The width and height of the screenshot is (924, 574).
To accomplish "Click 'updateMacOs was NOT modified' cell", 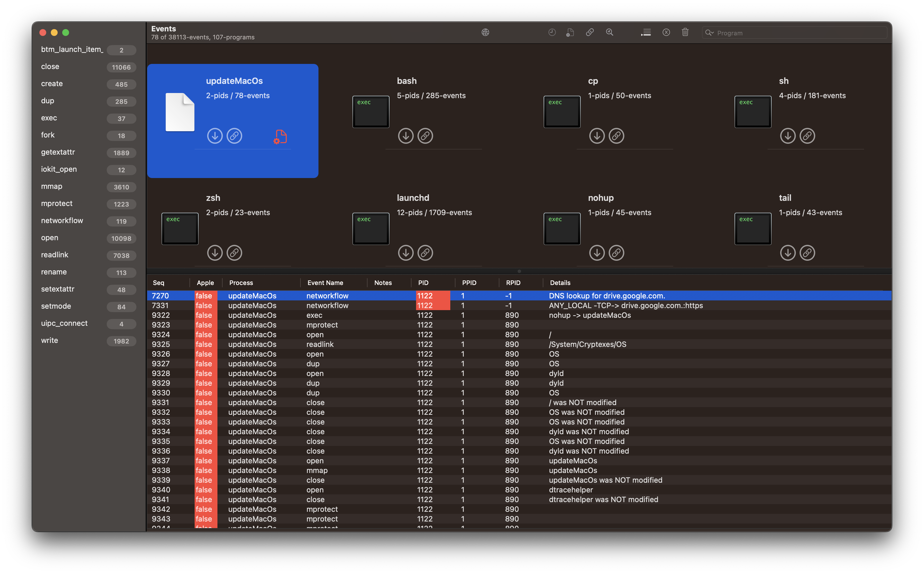I will [x=606, y=480].
